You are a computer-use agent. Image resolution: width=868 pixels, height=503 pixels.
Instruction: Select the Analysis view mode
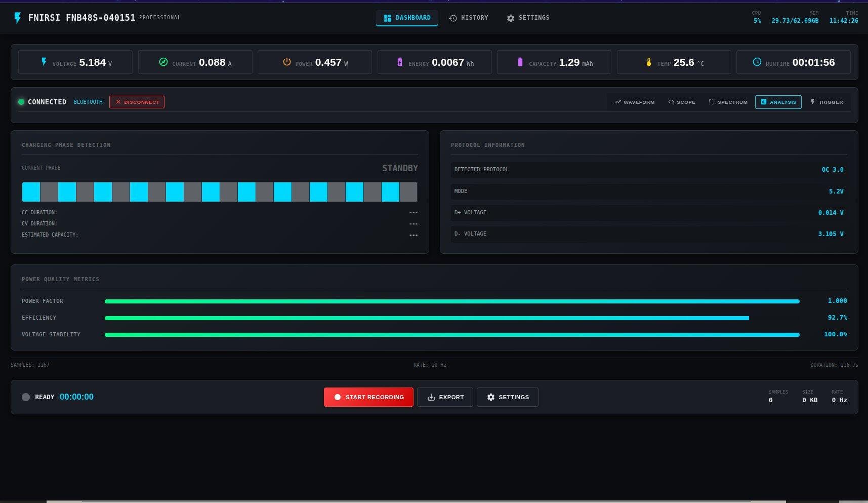[778, 102]
